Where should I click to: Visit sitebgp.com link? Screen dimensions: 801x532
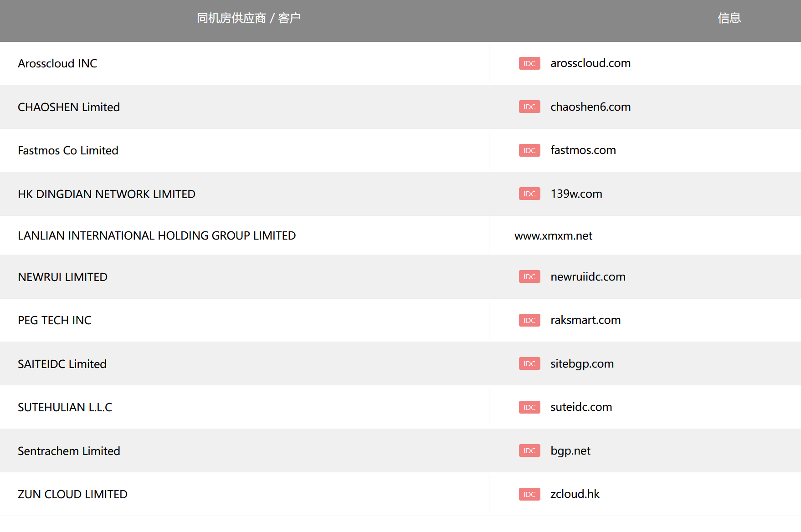582,363
